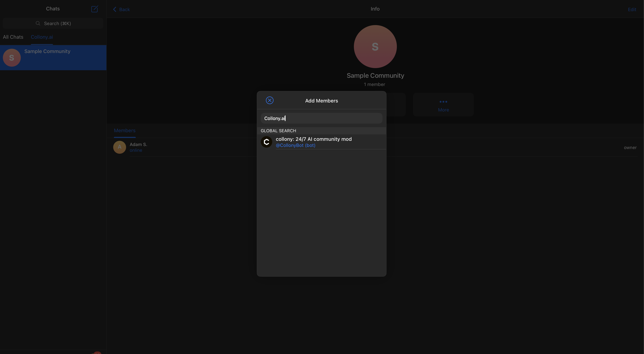
Task: Select the Sample Community avatar in chat list
Action: tap(11, 58)
